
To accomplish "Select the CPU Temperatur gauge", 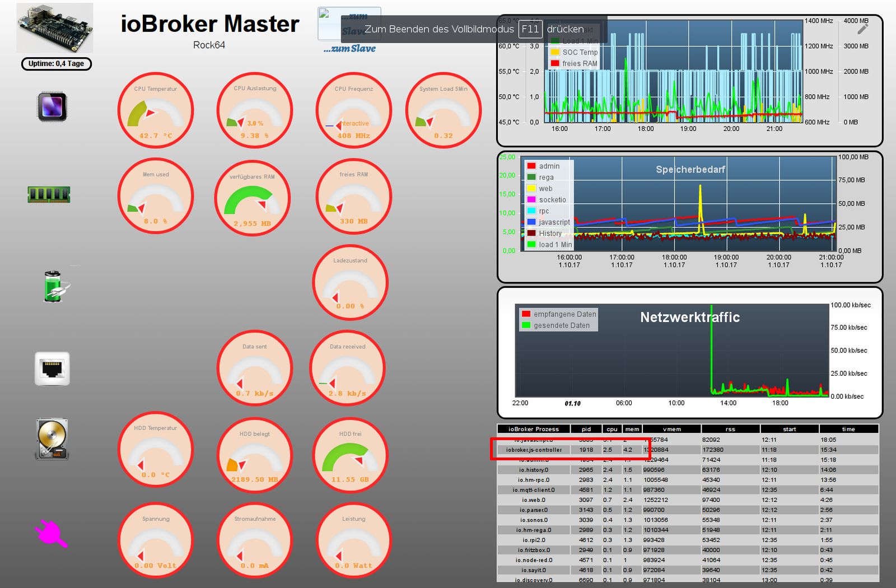I will (155, 110).
